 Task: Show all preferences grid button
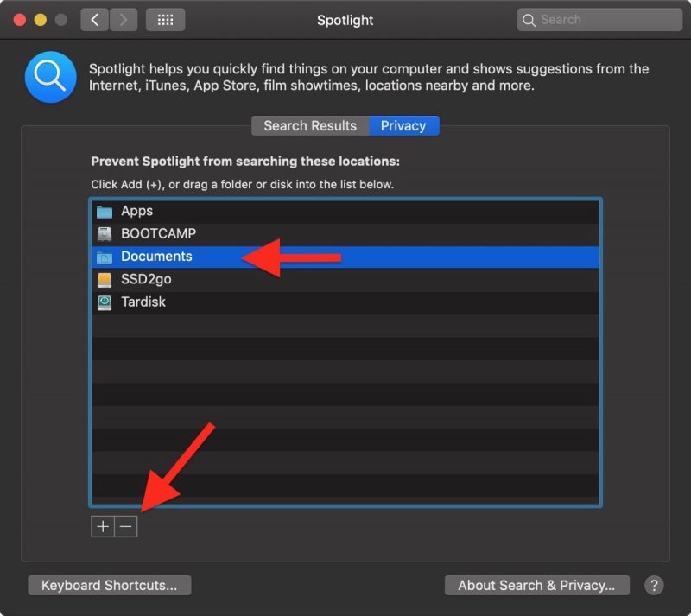(165, 20)
